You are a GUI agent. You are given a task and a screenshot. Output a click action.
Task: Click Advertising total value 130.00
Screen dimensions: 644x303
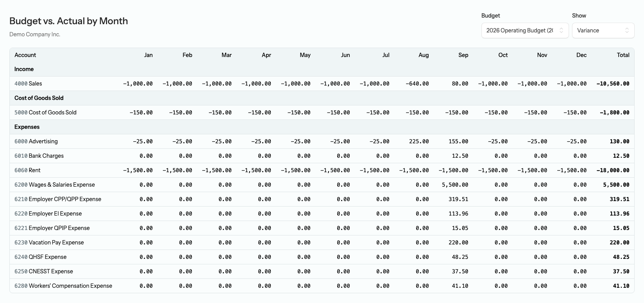[619, 141]
